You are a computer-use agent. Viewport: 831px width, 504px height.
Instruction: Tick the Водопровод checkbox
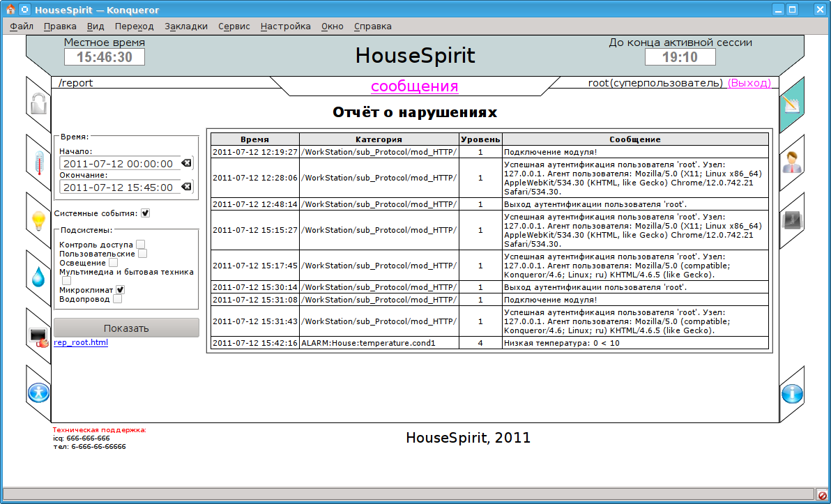[117, 299]
